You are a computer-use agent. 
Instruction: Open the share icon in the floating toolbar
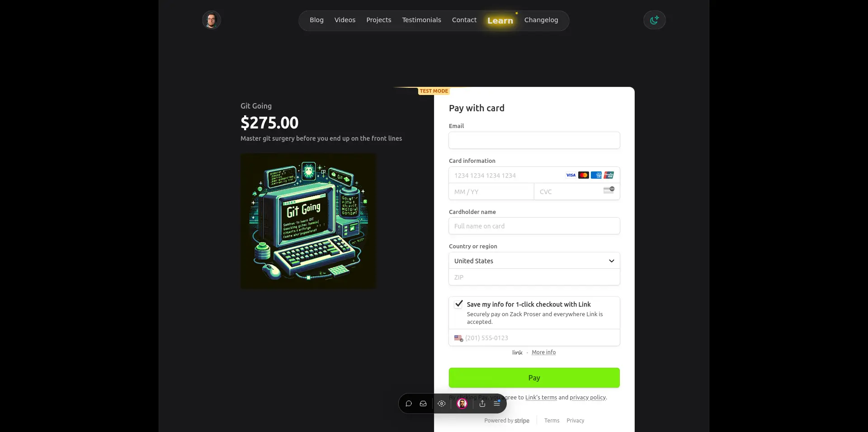[x=482, y=404]
